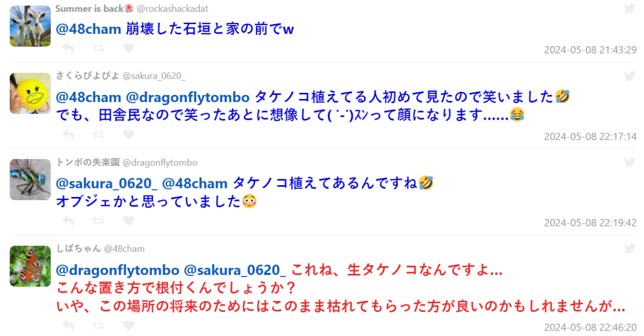Retweet the Summer is back tweet

click(x=98, y=48)
